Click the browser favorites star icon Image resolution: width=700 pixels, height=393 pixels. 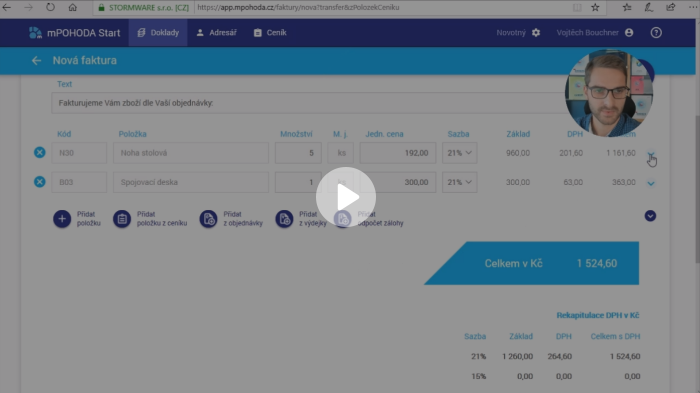(595, 8)
